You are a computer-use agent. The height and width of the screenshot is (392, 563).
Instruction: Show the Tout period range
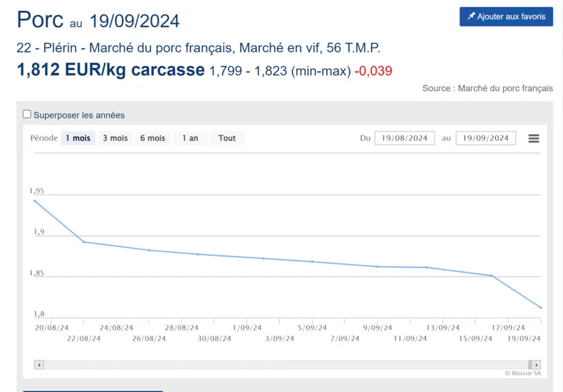(x=227, y=138)
